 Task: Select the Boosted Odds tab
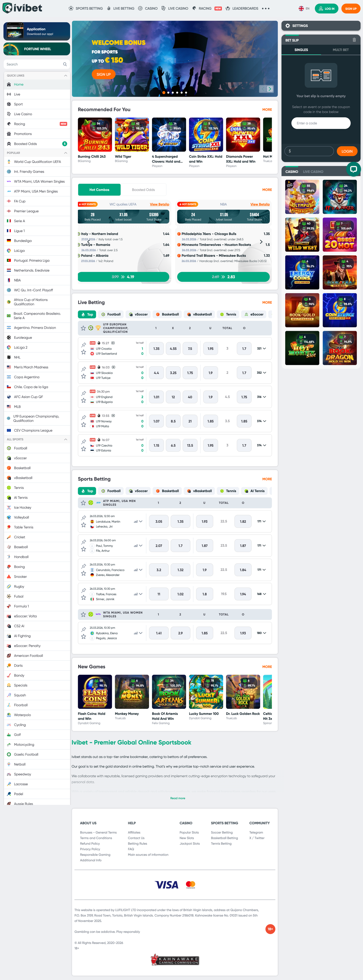pyautogui.click(x=143, y=190)
